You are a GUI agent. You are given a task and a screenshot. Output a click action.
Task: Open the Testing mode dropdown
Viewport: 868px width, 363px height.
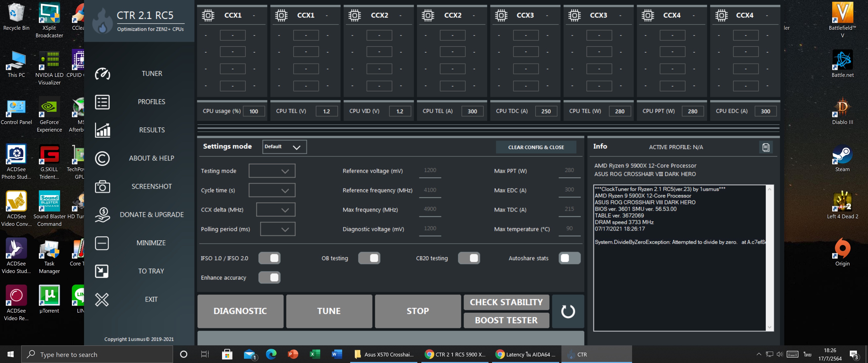272,171
